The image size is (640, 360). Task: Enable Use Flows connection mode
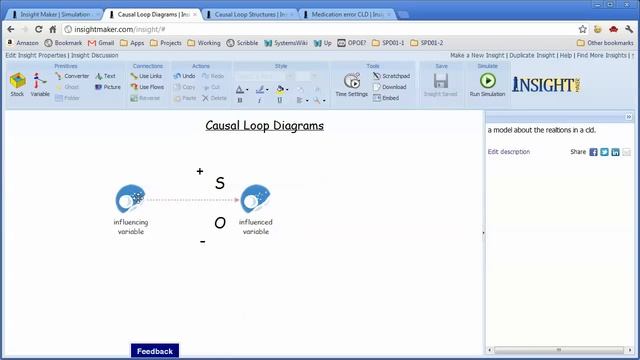(147, 87)
